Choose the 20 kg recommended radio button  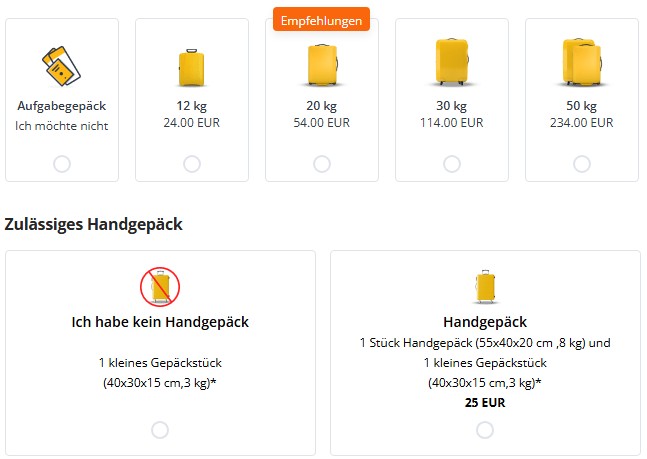[x=322, y=164]
